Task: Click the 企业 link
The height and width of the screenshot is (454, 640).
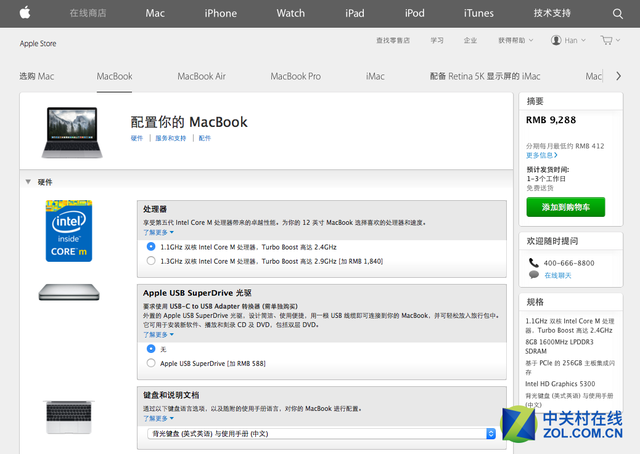Action: coord(470,40)
